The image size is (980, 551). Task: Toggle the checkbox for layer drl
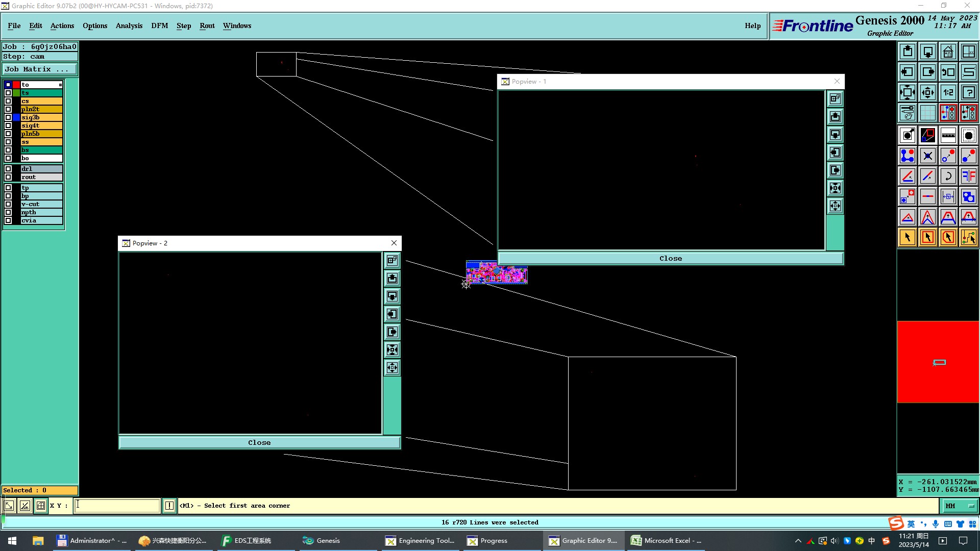[x=8, y=169]
